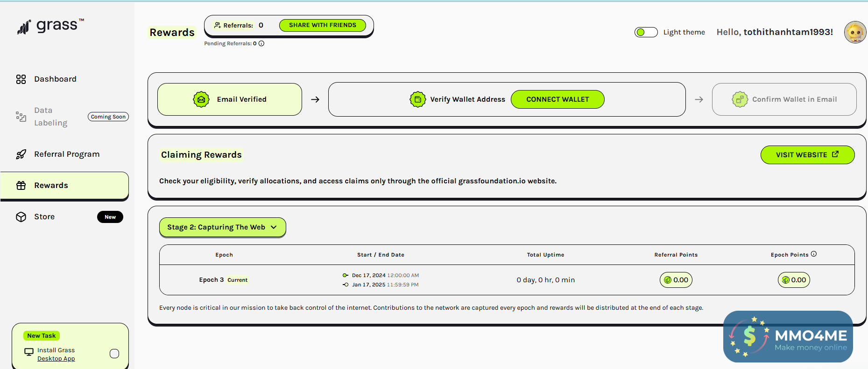Click the Claiming Rewards heading
Image resolution: width=868 pixels, height=369 pixels.
tap(201, 155)
